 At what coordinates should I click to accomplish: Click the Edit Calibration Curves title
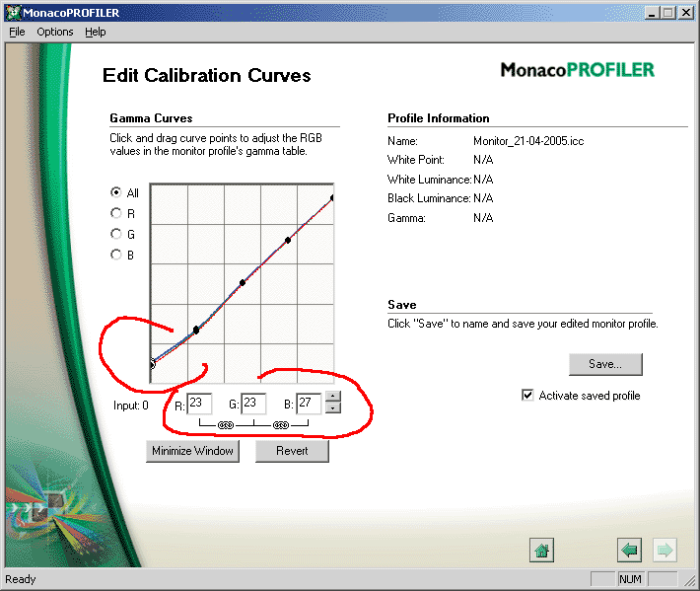point(207,76)
